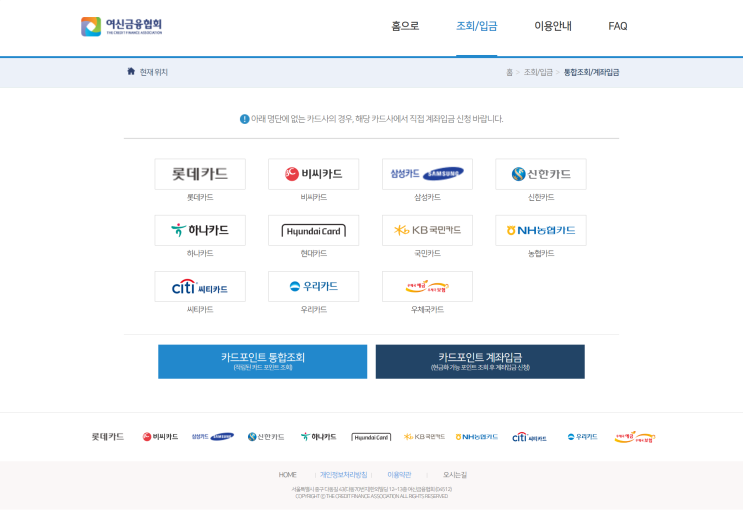The height and width of the screenshot is (510, 743).
Task: Select the 하나카드 logo card in grid
Action: pos(200,230)
